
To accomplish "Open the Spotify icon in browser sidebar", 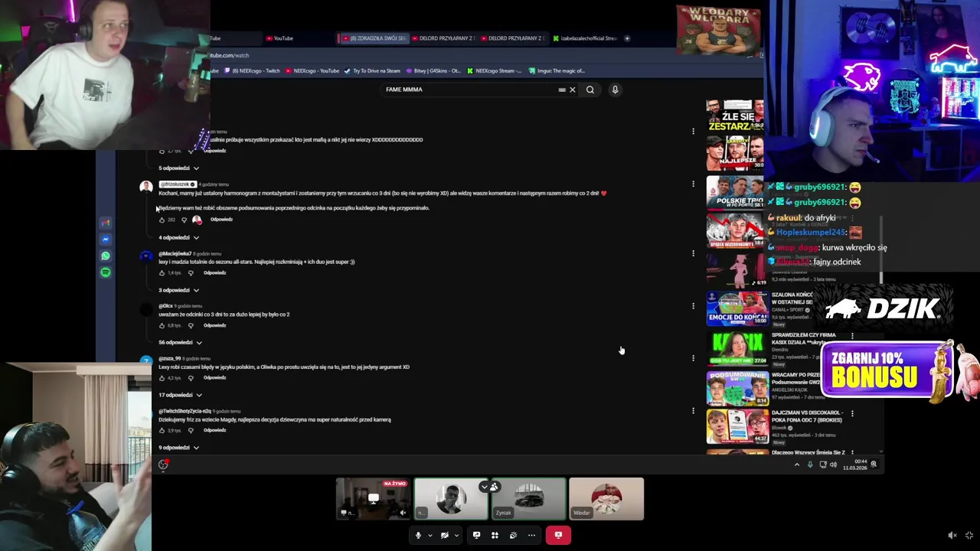I will coord(106,272).
